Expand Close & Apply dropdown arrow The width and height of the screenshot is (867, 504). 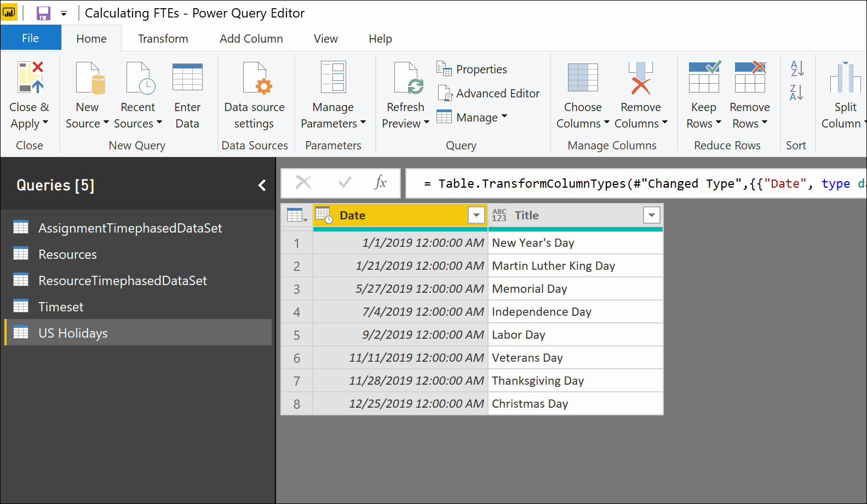click(45, 123)
